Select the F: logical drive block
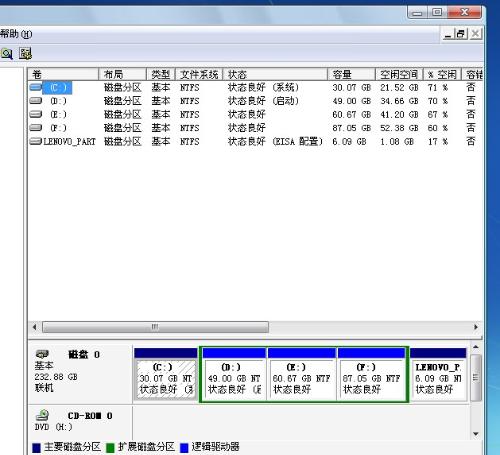The height and width of the screenshot is (455, 500). (371, 375)
